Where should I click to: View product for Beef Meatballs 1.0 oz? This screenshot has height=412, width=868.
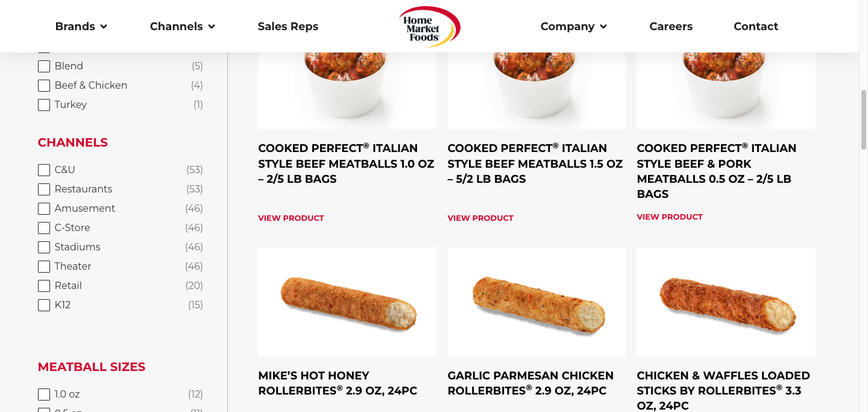291,218
